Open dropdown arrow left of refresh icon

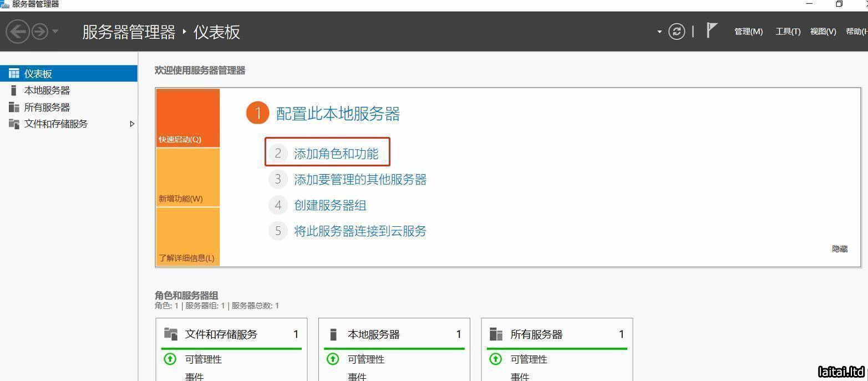pyautogui.click(x=659, y=32)
